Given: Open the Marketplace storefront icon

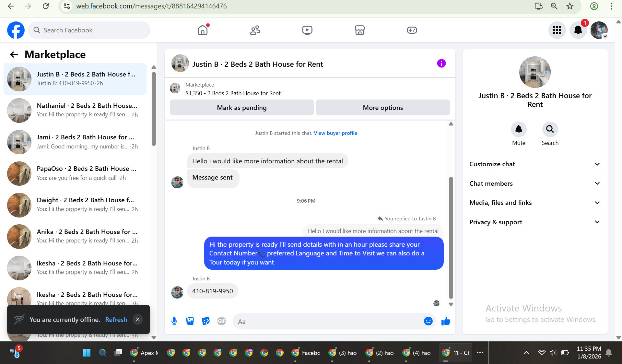Looking at the screenshot, I should pos(360,30).
